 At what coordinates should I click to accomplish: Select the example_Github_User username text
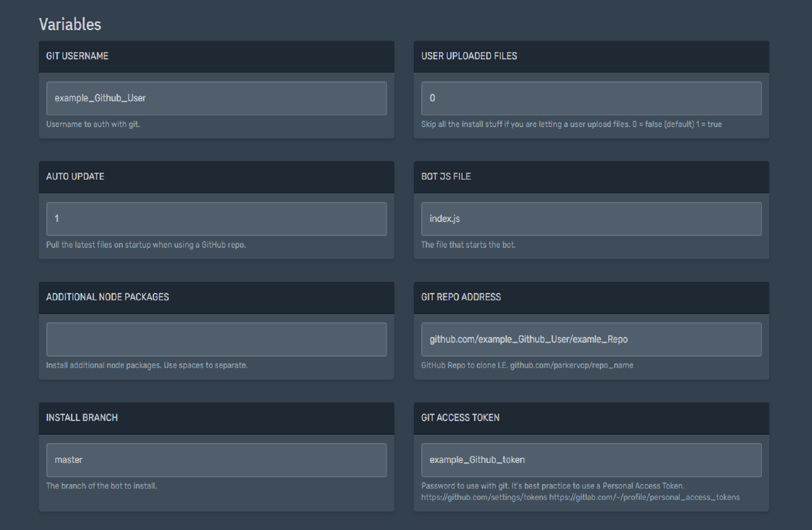[99, 98]
